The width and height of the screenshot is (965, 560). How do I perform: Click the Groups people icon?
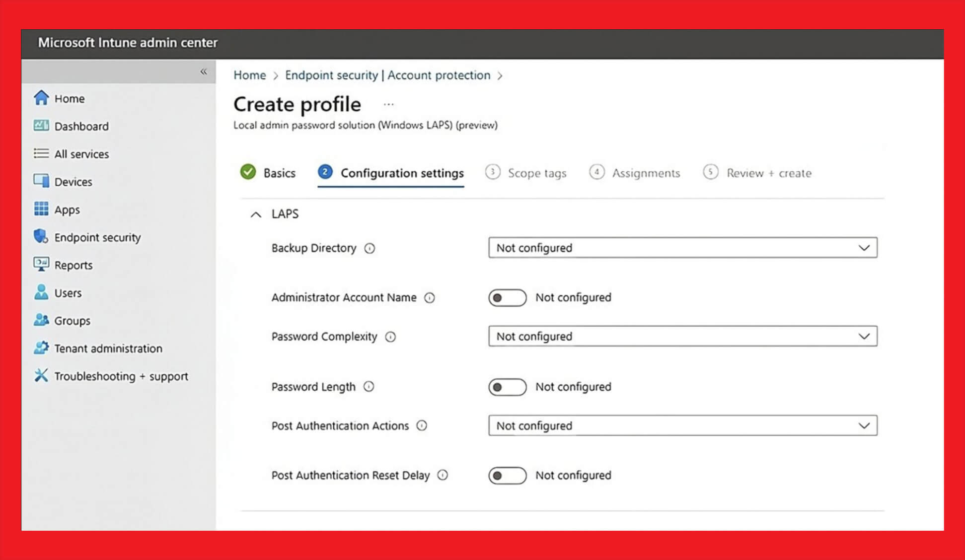click(x=41, y=320)
